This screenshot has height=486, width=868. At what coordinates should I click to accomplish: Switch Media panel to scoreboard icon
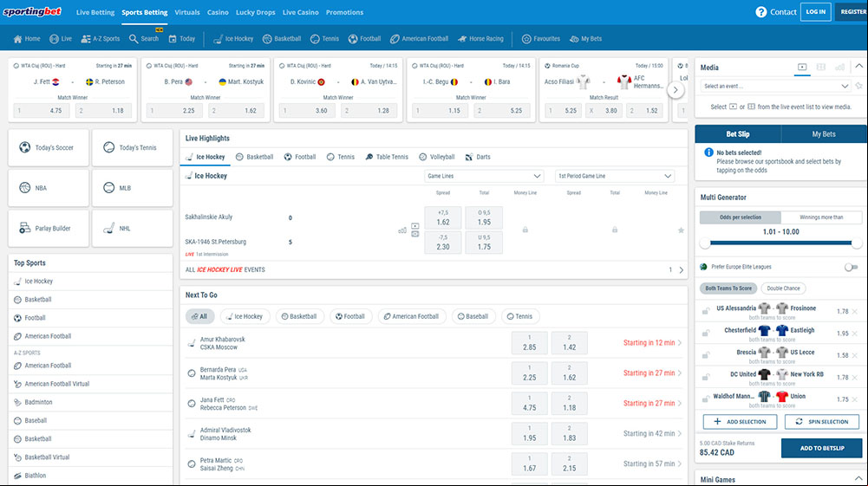coord(821,67)
